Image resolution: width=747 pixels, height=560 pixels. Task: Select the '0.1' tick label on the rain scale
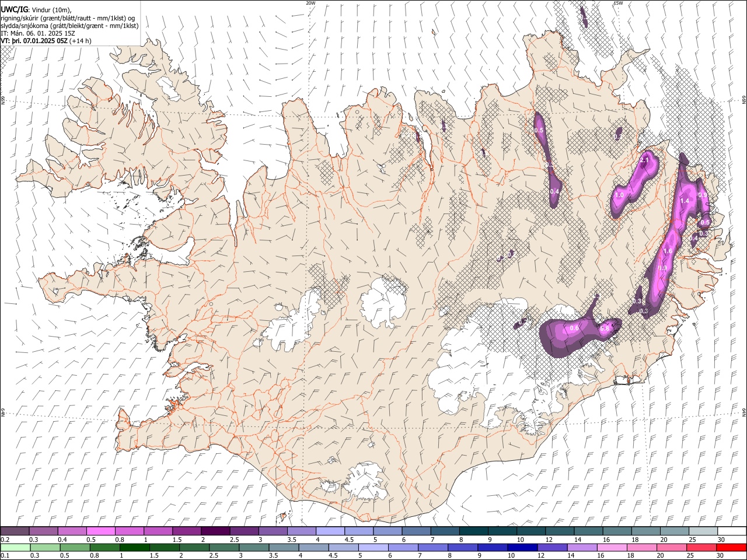point(5,556)
